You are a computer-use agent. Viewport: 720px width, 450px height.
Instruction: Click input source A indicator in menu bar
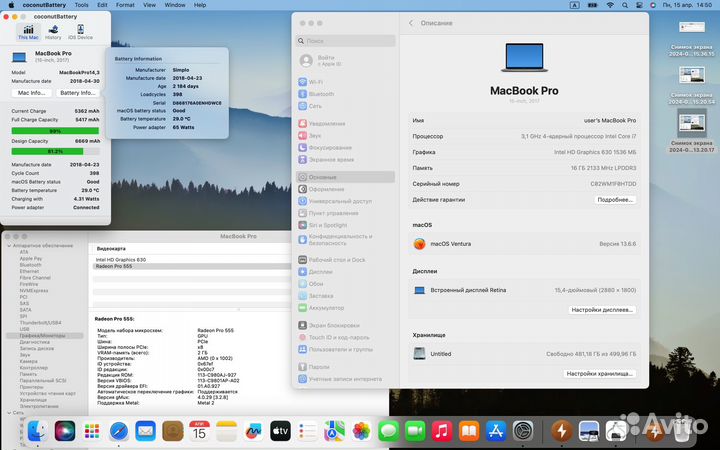(x=574, y=5)
